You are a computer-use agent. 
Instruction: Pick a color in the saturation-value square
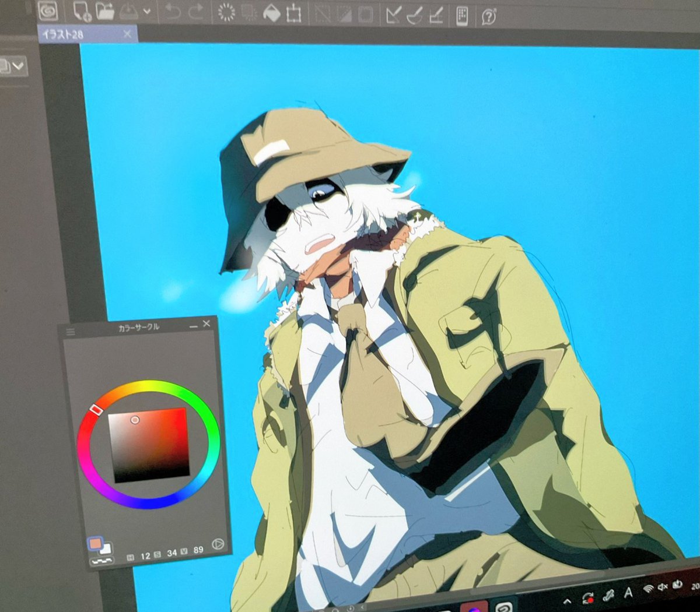[150, 445]
